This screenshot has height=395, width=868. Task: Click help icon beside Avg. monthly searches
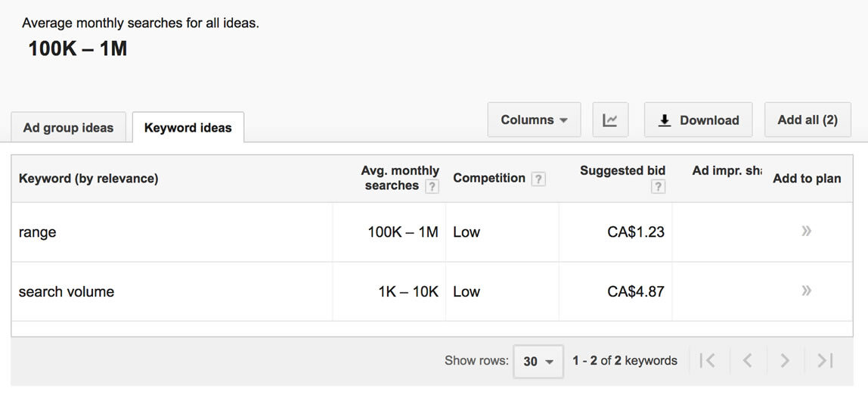coord(432,187)
